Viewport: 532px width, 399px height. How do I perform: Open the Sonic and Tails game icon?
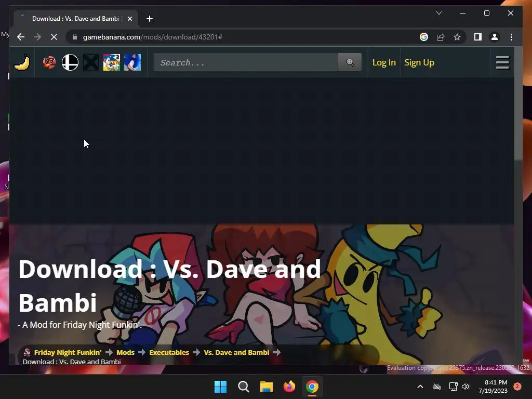pos(112,62)
